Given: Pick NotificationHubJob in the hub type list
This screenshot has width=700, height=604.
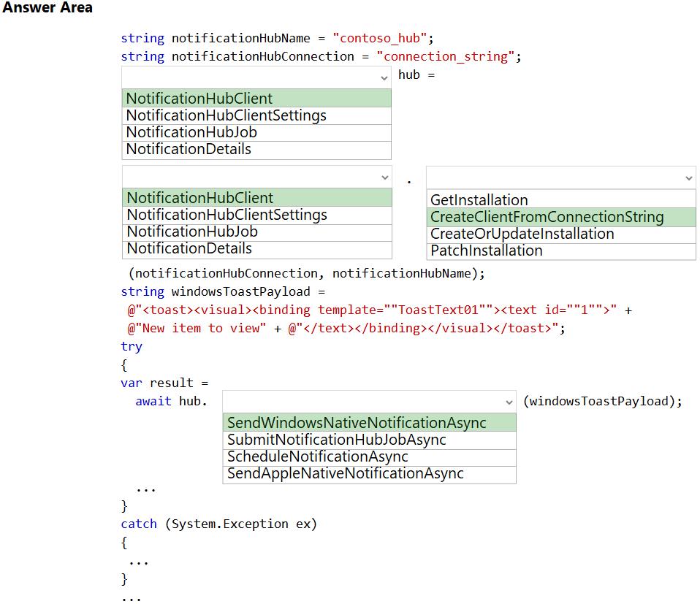Looking at the screenshot, I should (256, 132).
